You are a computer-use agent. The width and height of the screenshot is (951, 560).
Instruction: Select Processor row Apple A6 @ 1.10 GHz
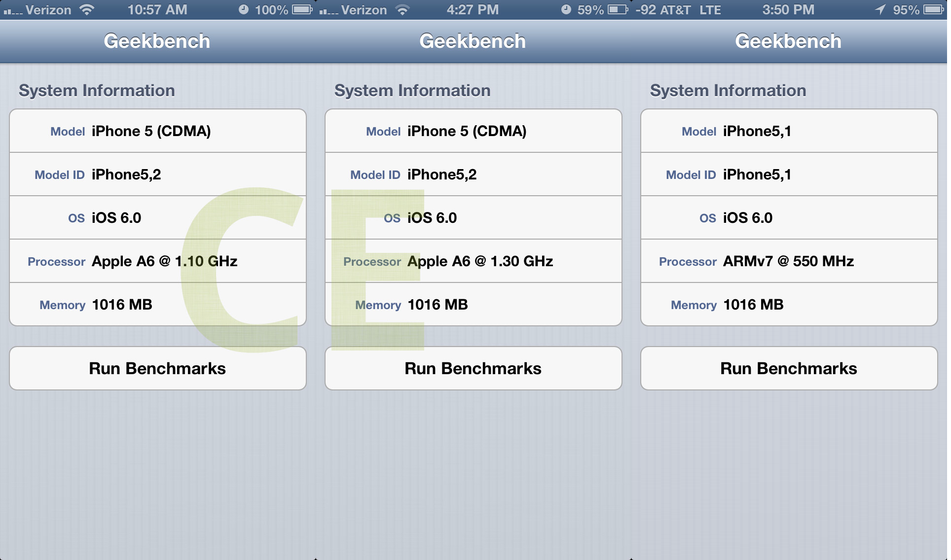point(158,261)
